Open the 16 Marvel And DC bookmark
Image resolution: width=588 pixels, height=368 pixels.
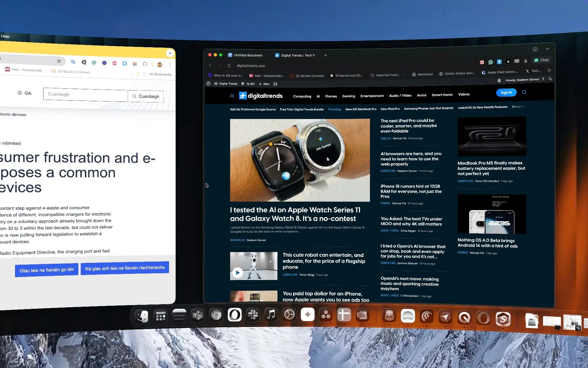click(346, 75)
